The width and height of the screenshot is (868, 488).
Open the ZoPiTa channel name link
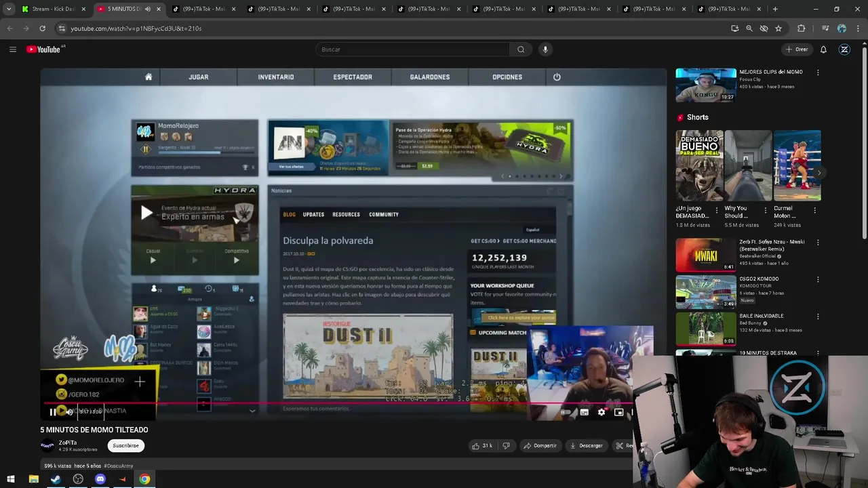point(68,443)
